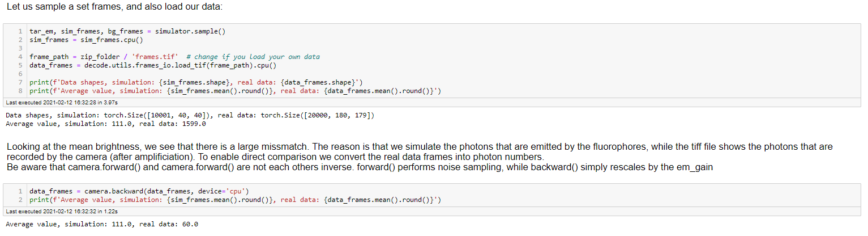Click line number 1 in first cell
Viewport: 868px width, 236px height.
(20, 32)
